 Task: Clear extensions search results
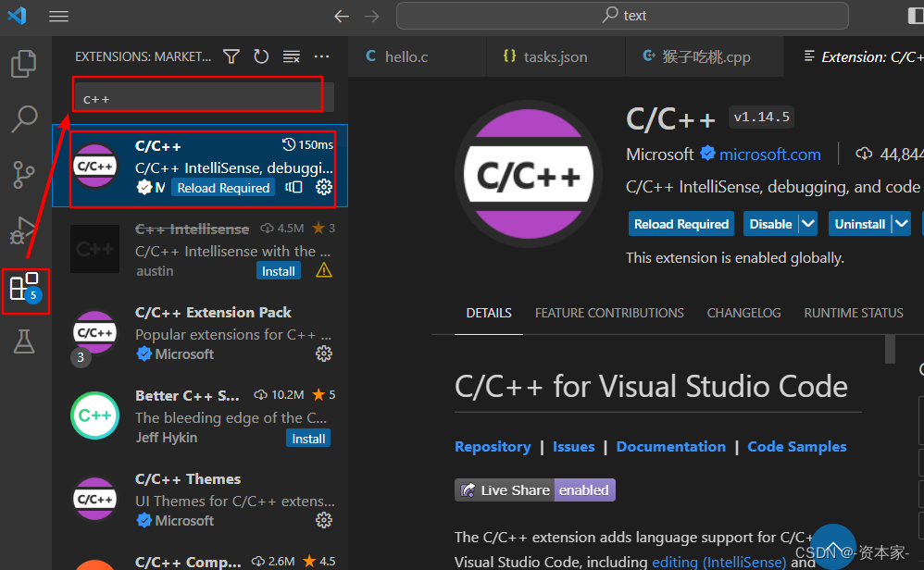pyautogui.click(x=291, y=56)
